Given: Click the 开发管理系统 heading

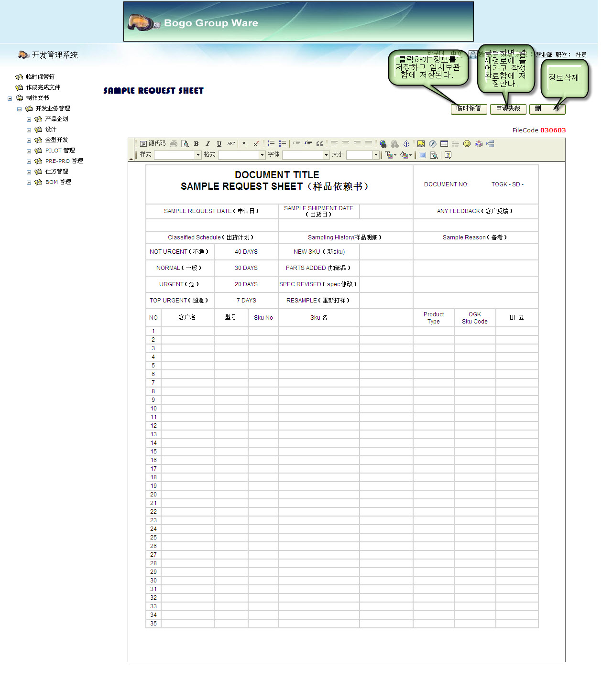Looking at the screenshot, I should pyautogui.click(x=55, y=55).
